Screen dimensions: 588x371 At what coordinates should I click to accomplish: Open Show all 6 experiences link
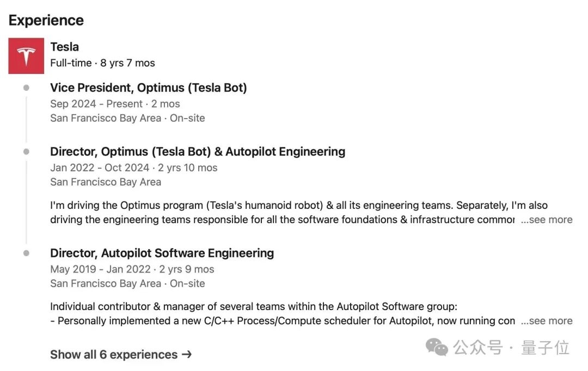[x=114, y=355]
